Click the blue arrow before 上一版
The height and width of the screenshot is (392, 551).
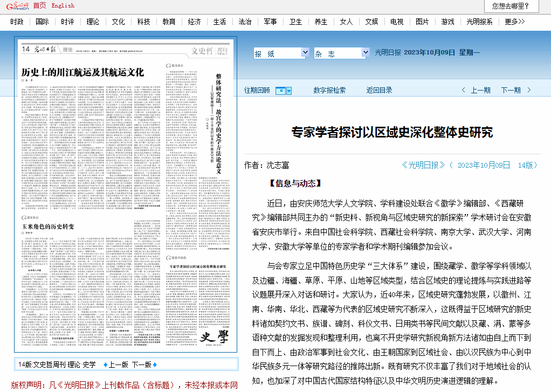coord(105,365)
